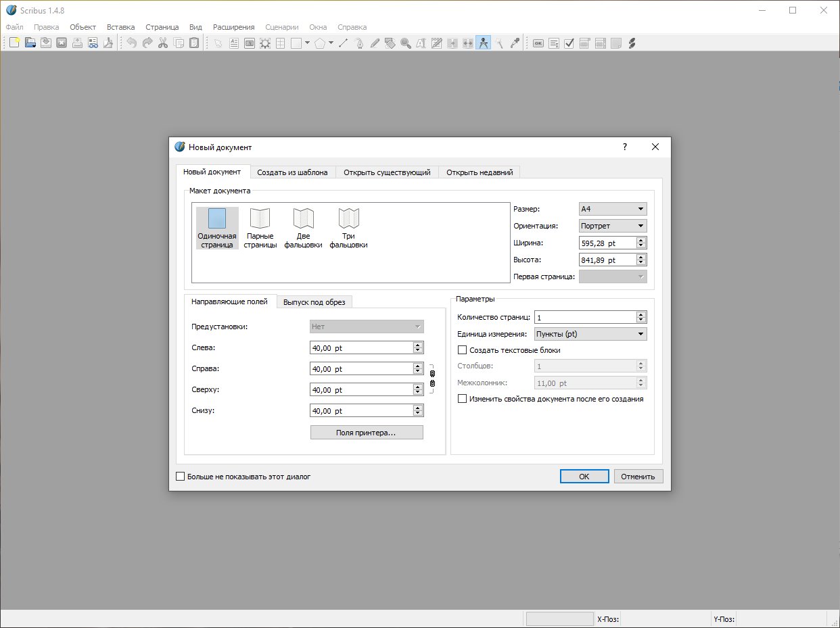Open the Размер A4 dropdown

pos(613,209)
